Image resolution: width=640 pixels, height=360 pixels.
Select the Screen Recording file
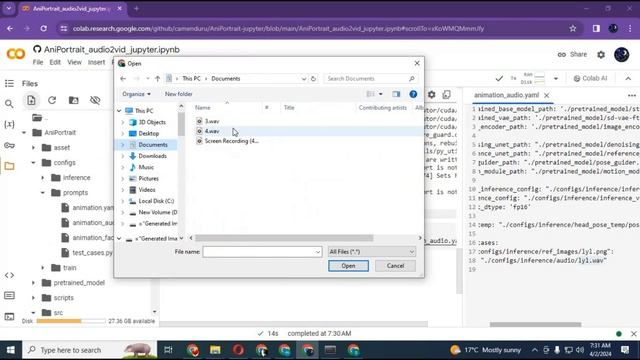227,141
